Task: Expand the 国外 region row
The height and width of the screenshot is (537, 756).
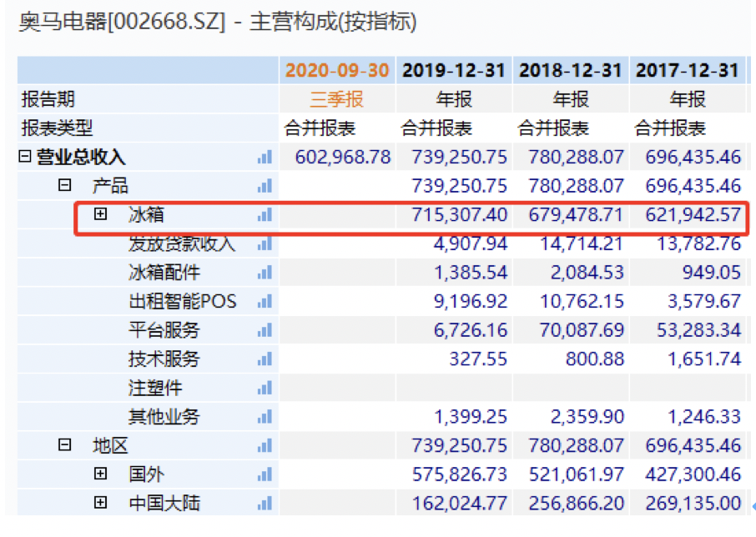Action: (101, 474)
